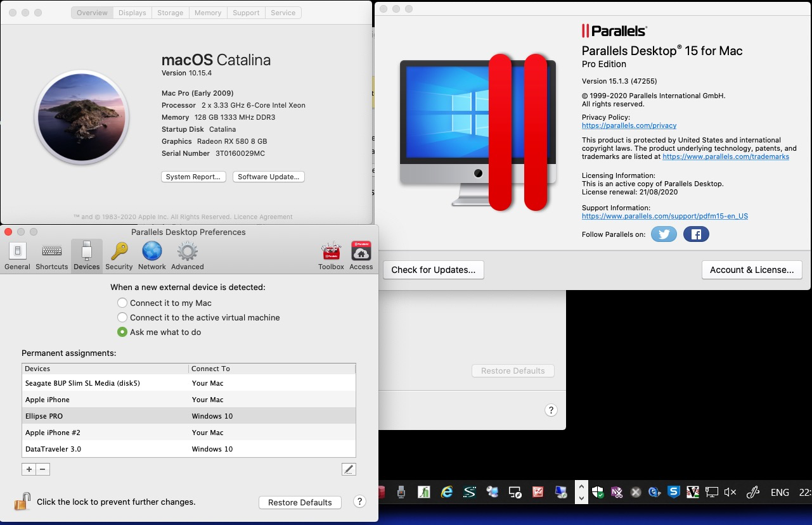
Task: Select the 'Apple iPhone' device row
Action: tap(189, 400)
